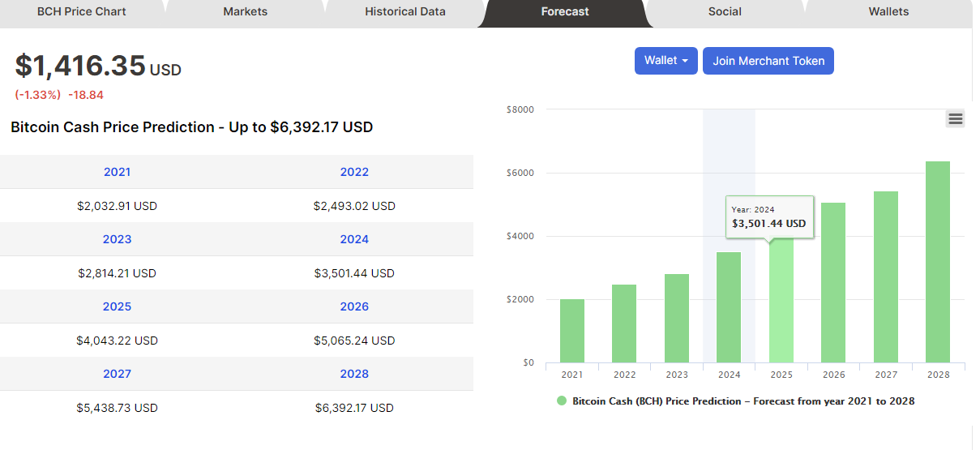Click the 2021 year link in table
The width and height of the screenshot is (980, 450).
pos(117,172)
